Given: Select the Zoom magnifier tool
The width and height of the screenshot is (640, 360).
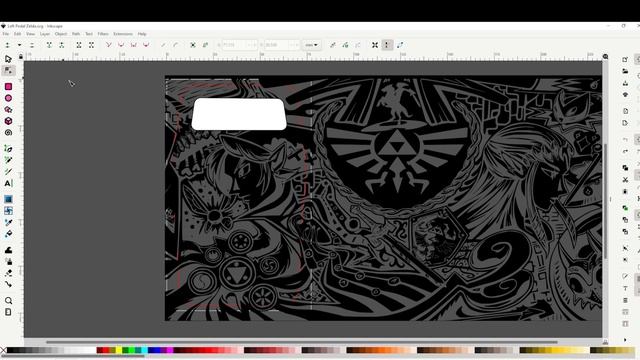Looking at the screenshot, I should (x=8, y=300).
